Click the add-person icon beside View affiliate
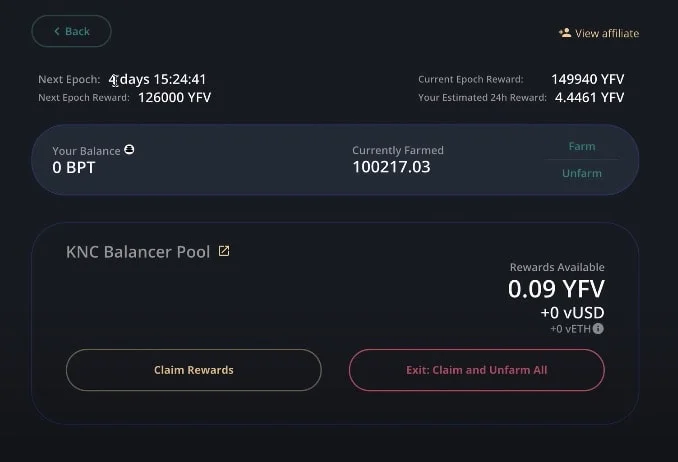The height and width of the screenshot is (462, 678). [x=564, y=33]
